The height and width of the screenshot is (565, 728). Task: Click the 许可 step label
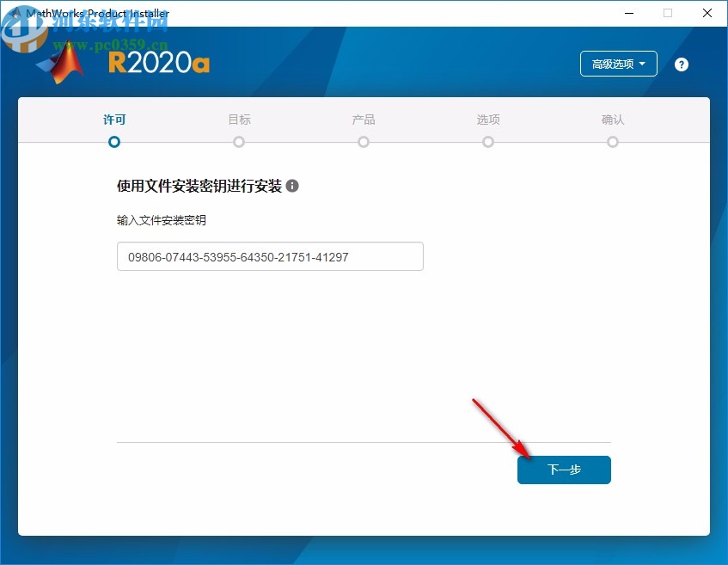pos(113,120)
